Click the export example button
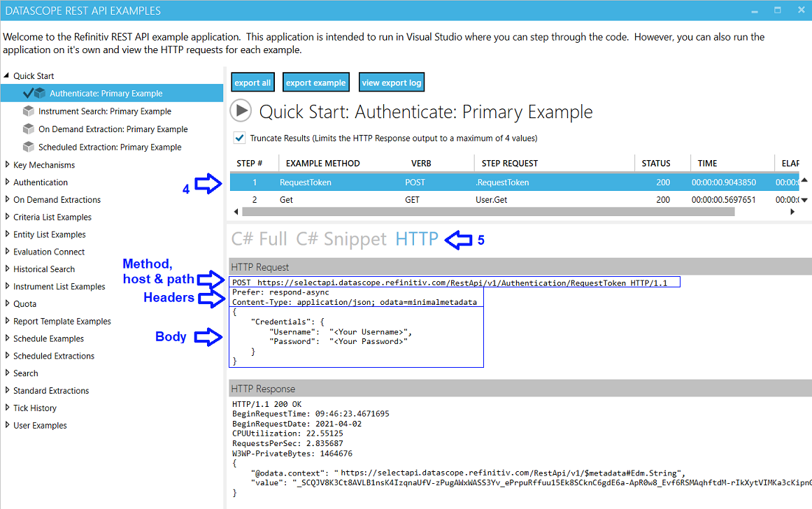The image size is (812, 509). (x=316, y=83)
